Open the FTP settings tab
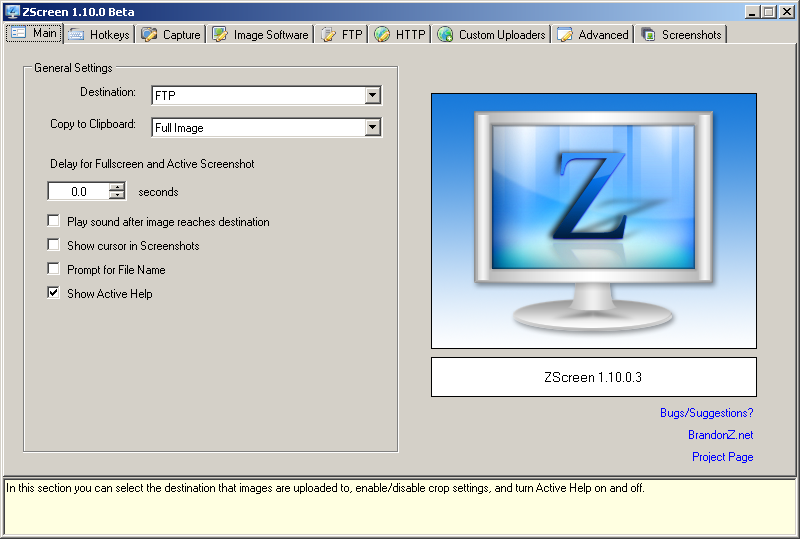 342,34
